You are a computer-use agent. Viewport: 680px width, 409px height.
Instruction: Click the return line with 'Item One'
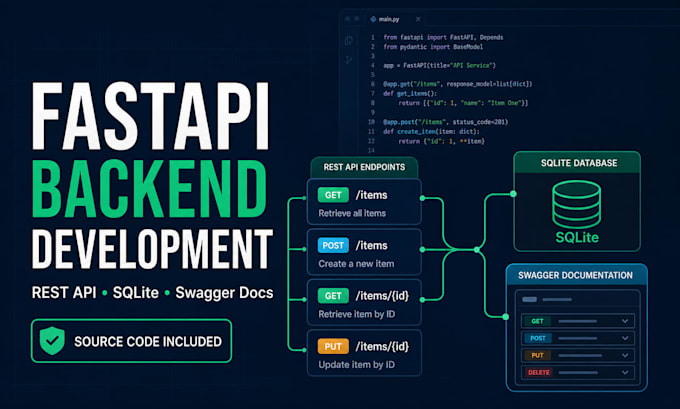pyautogui.click(x=463, y=103)
